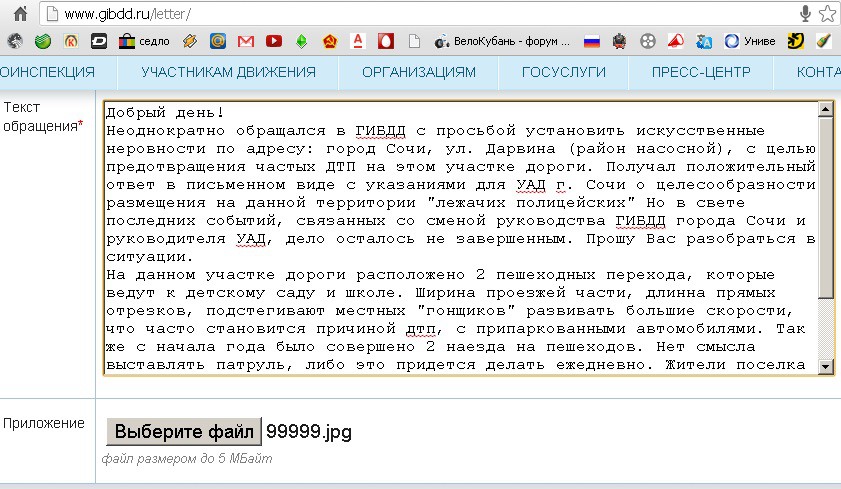Open the Russian flag bookmark
Screen dimensions: 841x489
[591, 42]
